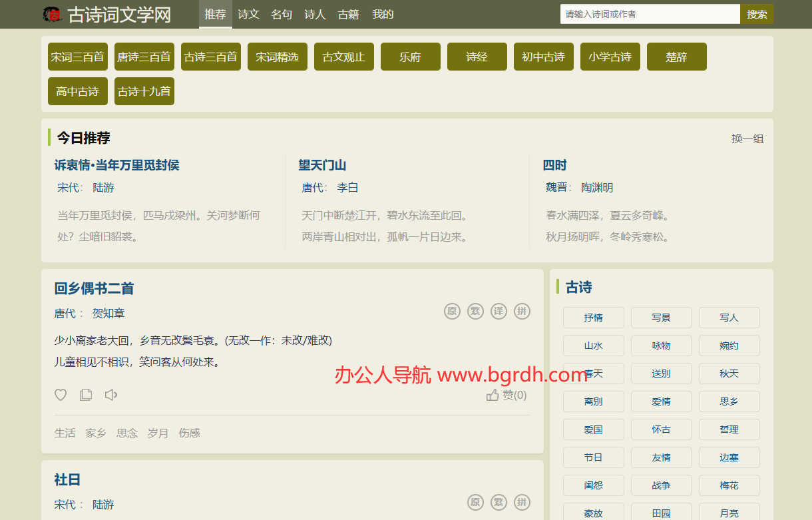Toggle 繁 traditional characters for 社日 poem

(499, 503)
